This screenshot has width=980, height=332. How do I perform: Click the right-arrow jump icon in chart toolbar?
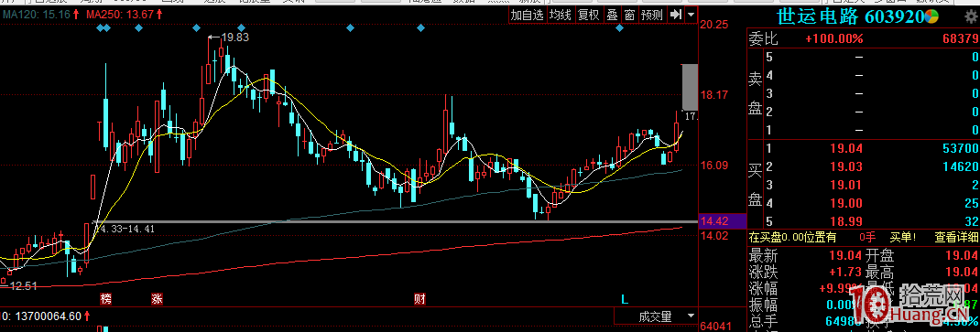click(x=676, y=15)
